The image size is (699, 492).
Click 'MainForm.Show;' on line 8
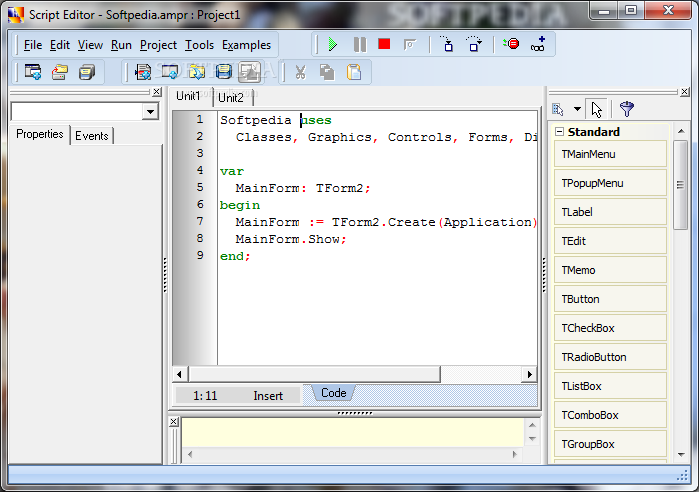pyautogui.click(x=291, y=239)
